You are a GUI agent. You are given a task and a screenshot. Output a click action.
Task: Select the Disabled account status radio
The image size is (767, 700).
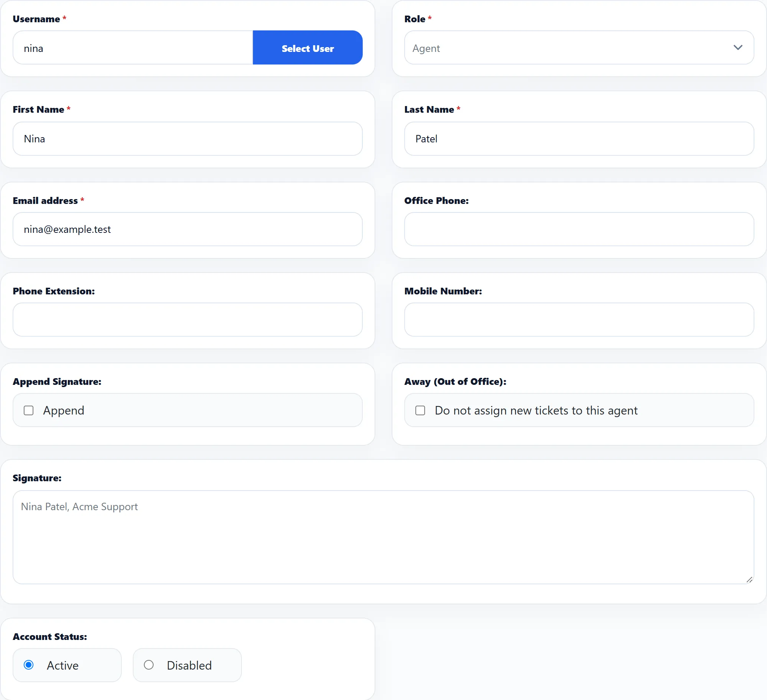point(149,665)
